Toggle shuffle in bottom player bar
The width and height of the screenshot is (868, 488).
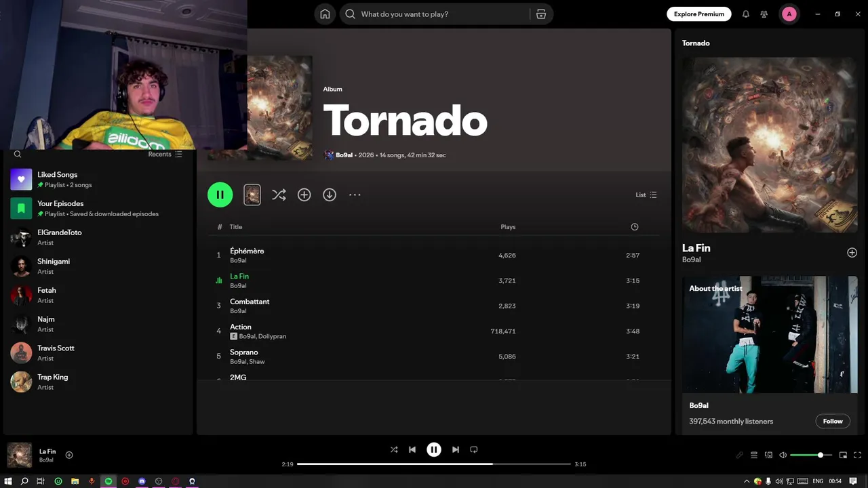coord(394,449)
